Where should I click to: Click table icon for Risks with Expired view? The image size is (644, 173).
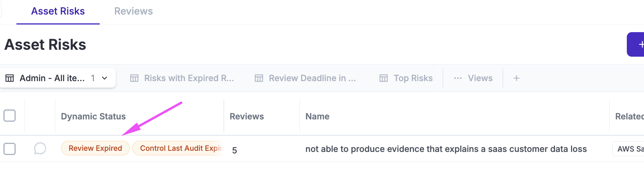pos(134,78)
